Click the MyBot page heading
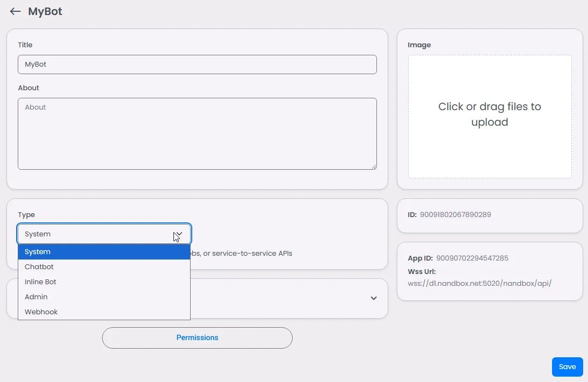 point(45,11)
